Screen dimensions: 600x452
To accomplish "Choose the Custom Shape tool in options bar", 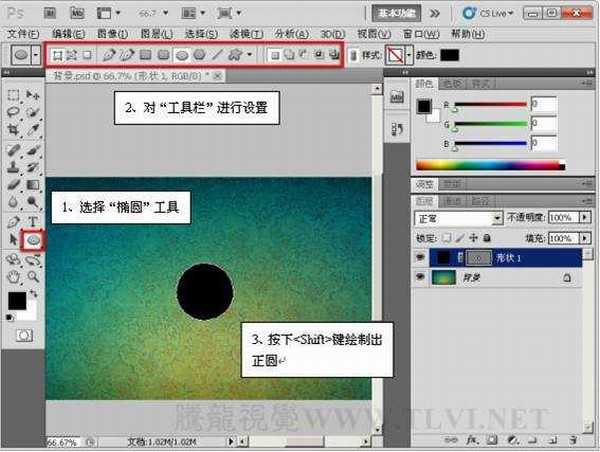I will tap(236, 54).
